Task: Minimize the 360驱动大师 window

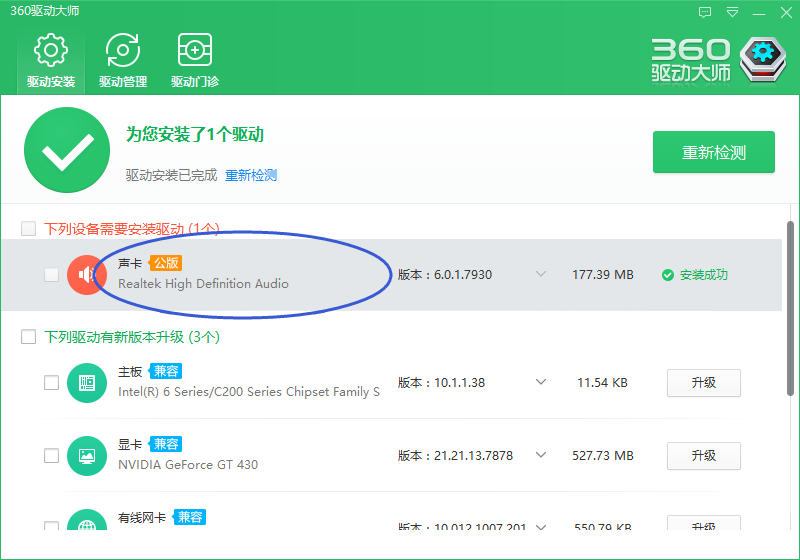Action: (759, 13)
